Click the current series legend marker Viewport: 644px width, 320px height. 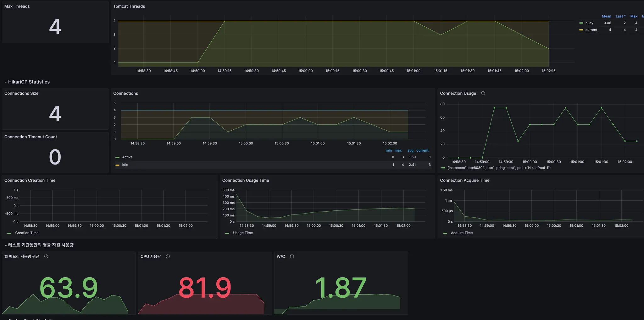click(x=581, y=30)
